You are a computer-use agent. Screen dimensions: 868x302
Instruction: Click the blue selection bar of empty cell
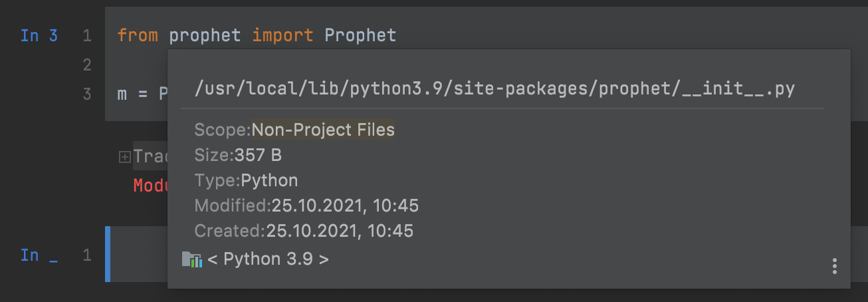(107, 254)
